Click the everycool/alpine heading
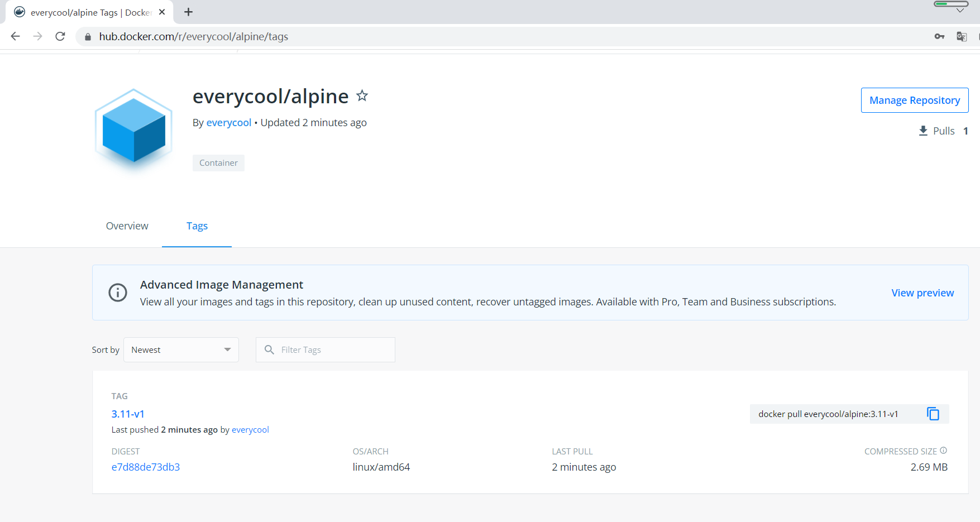This screenshot has height=522, width=980. (x=271, y=96)
